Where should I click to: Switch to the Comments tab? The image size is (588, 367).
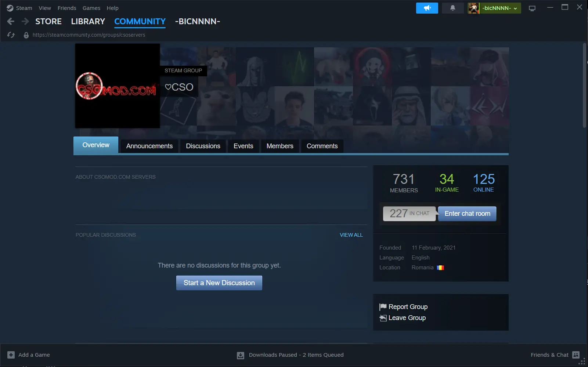[322, 146]
